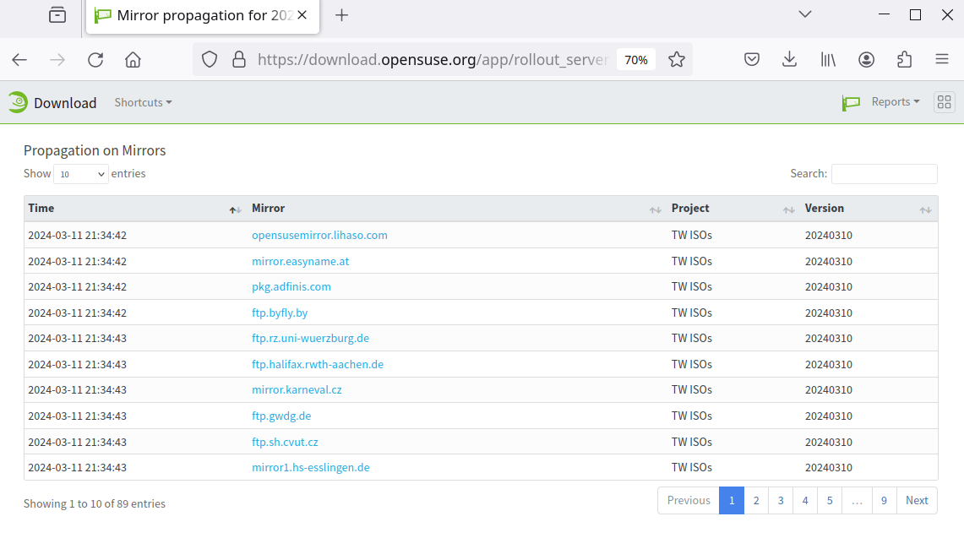Expand the Shortcuts dropdown menu

tap(143, 102)
